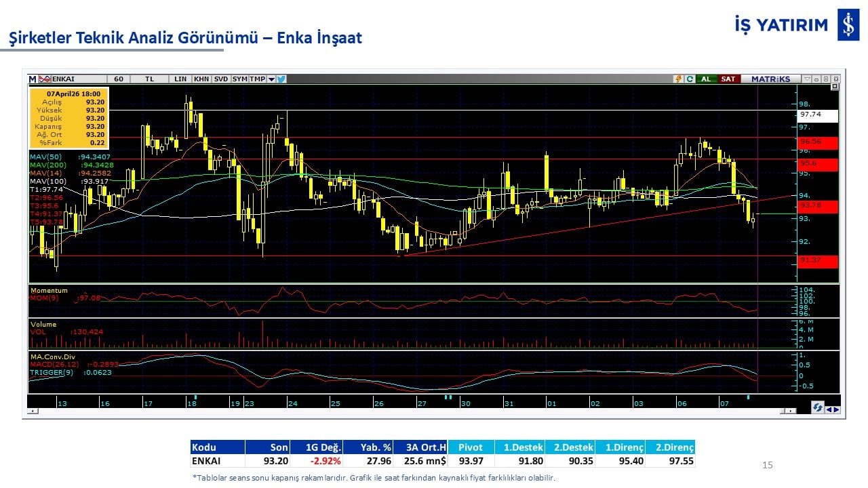The height and width of the screenshot is (488, 868).
Task: Click the horizontal scrollbar right arrow
Action: 791,411
